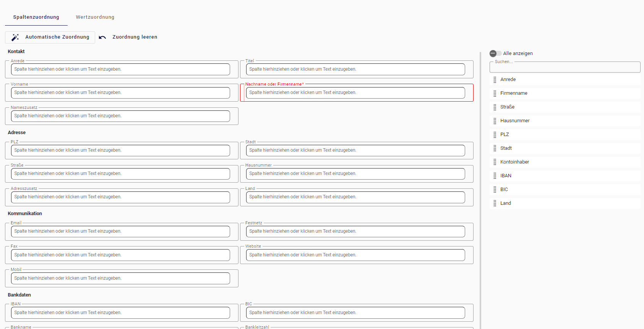Select the IBAN item in column list

(565, 176)
